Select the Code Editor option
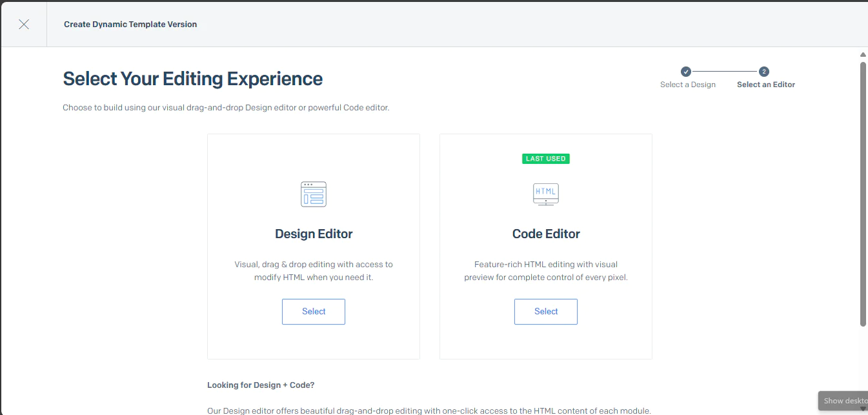The height and width of the screenshot is (415, 868). 545,311
